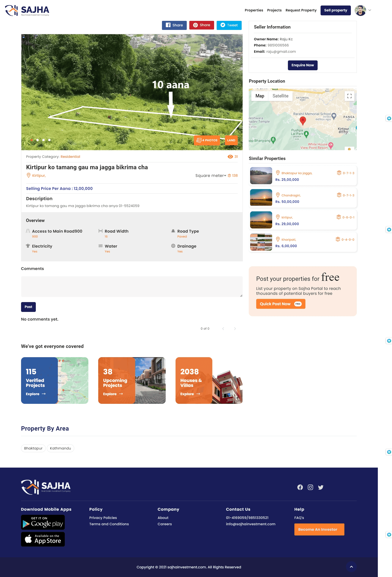The image size is (392, 577).
Task: Select the Bhaktapur area tag
Action: [x=33, y=448]
